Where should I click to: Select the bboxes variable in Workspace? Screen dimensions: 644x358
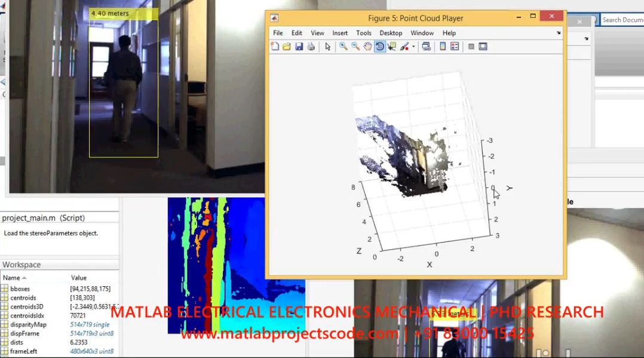pyautogui.click(x=20, y=289)
